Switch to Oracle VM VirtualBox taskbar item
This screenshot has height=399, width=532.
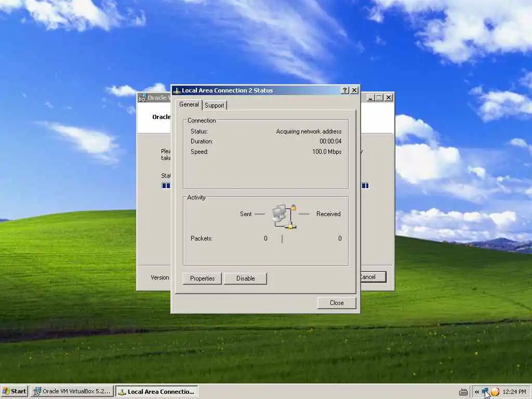coord(72,391)
